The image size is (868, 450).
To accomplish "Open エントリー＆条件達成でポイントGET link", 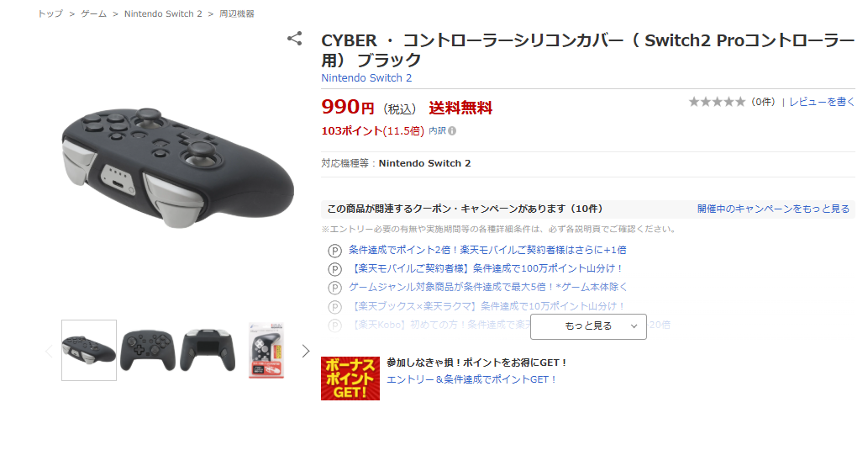I will [471, 379].
